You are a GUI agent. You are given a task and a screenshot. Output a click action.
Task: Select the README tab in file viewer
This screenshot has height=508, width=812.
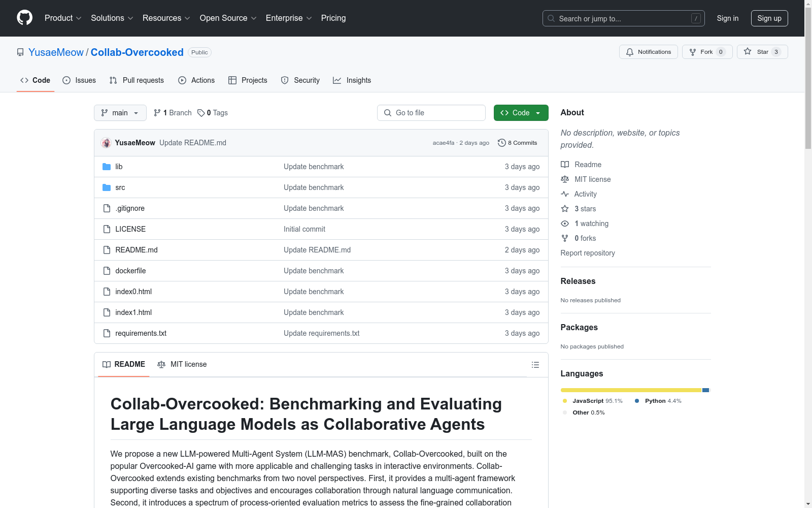click(x=124, y=364)
